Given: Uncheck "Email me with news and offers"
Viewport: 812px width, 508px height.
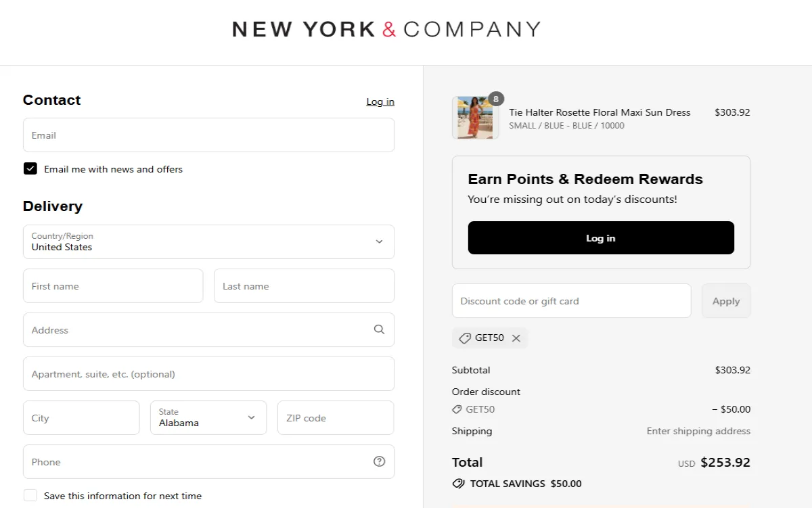Looking at the screenshot, I should click(x=30, y=168).
